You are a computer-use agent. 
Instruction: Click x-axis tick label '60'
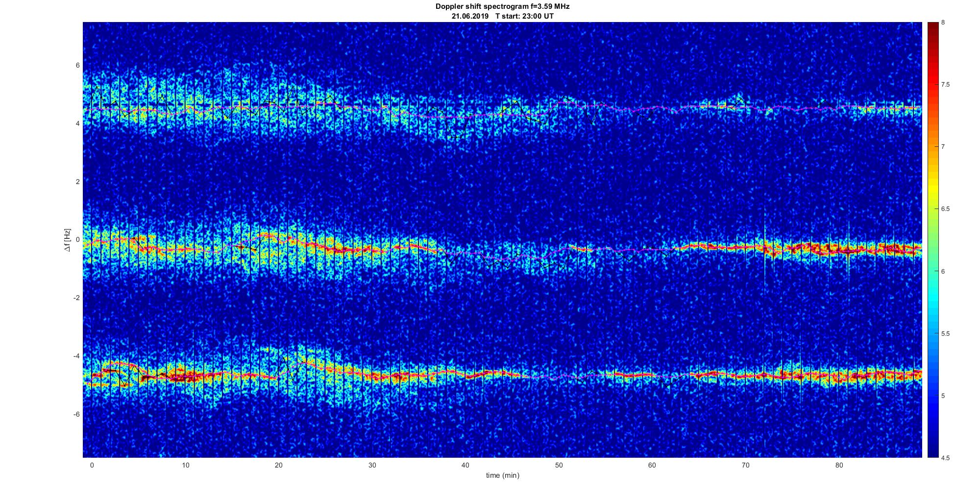[x=652, y=465]
